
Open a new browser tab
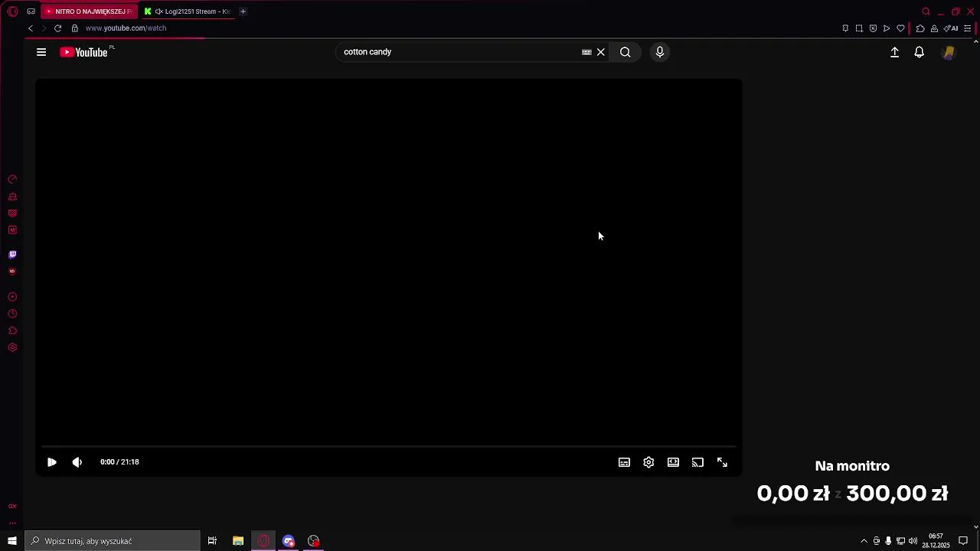click(x=243, y=11)
